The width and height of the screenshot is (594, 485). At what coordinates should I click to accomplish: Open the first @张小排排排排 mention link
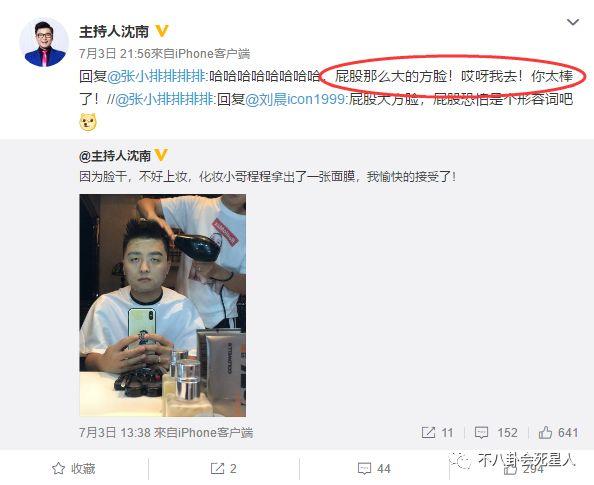(156, 76)
